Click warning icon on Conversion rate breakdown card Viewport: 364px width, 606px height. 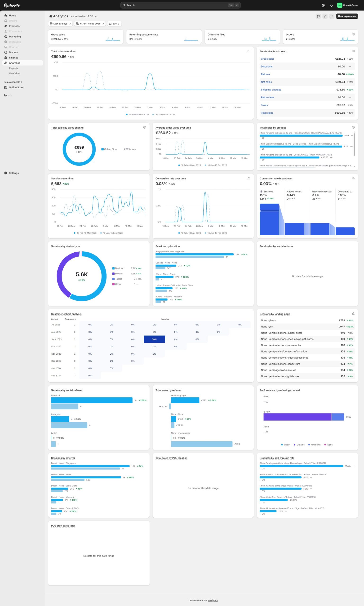tap(353, 178)
